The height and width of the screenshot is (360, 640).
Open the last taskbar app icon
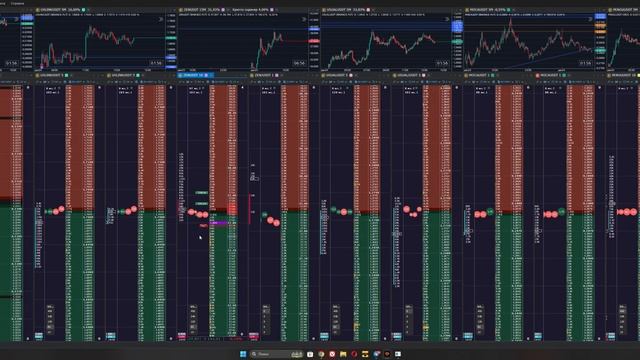tap(398, 354)
